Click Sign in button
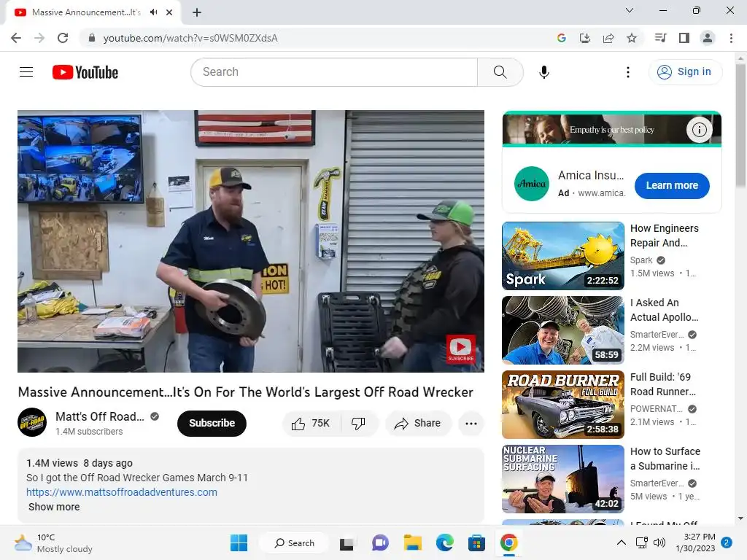Screen dimensions: 747x560 pos(685,72)
